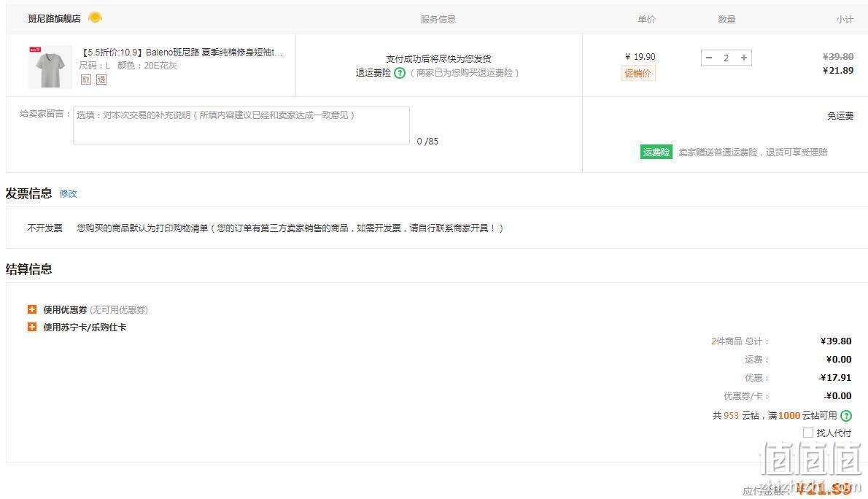Select the item total amount ¥39.80
This screenshot has width=868, height=499.
pos(836,341)
